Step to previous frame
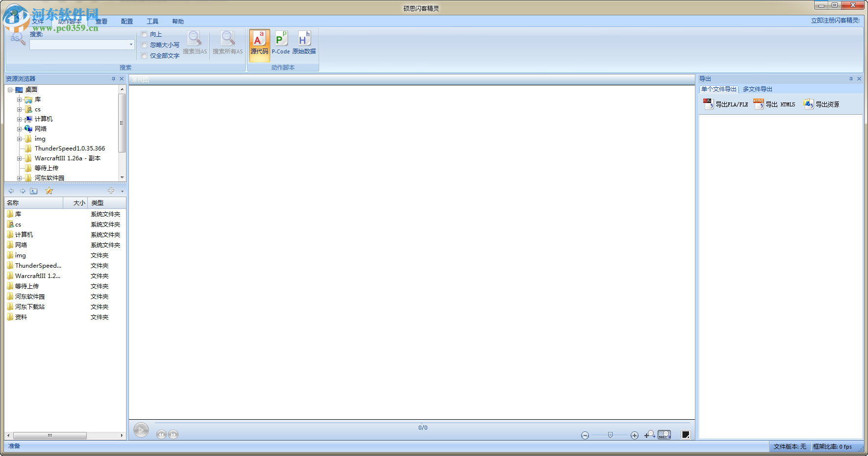Viewport: 868px width, 456px height. tap(161, 434)
